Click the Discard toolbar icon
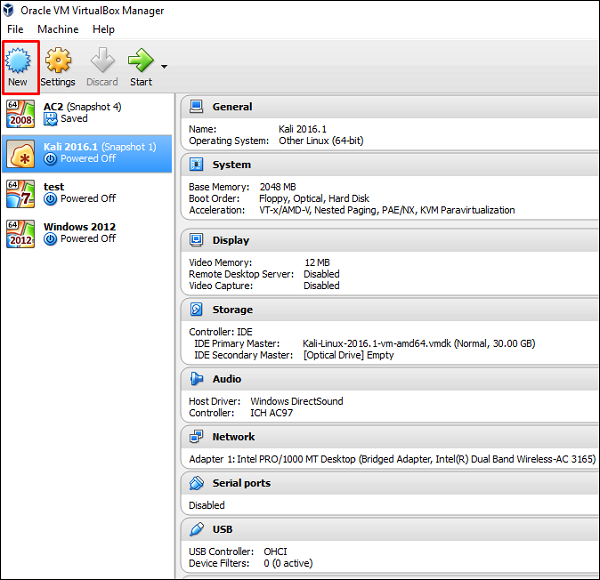Screen dimensions: 600x580 102,62
